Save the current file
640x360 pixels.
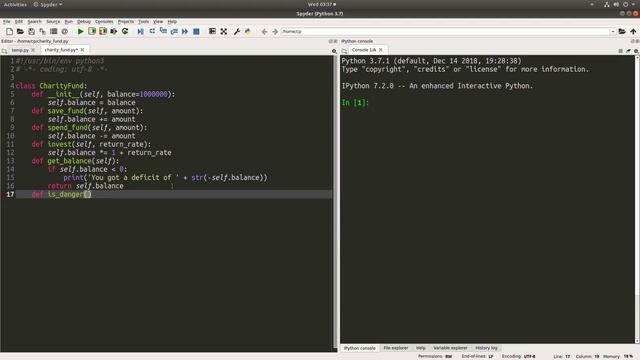pos(31,31)
